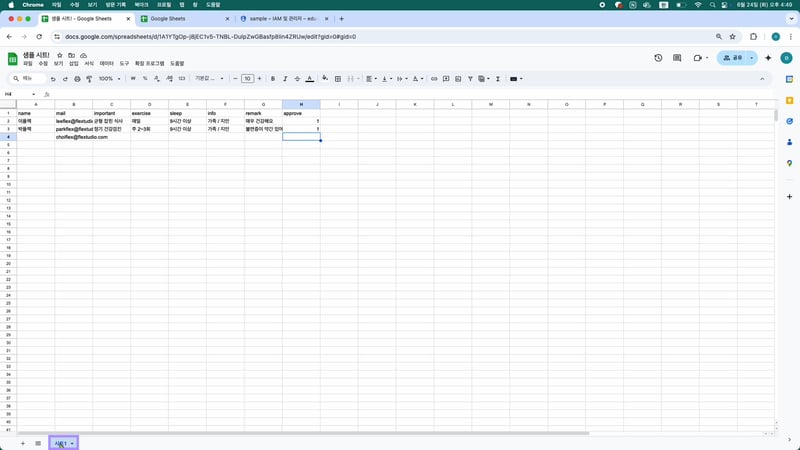Show all sheets list button
The image size is (800, 450).
coord(38,443)
